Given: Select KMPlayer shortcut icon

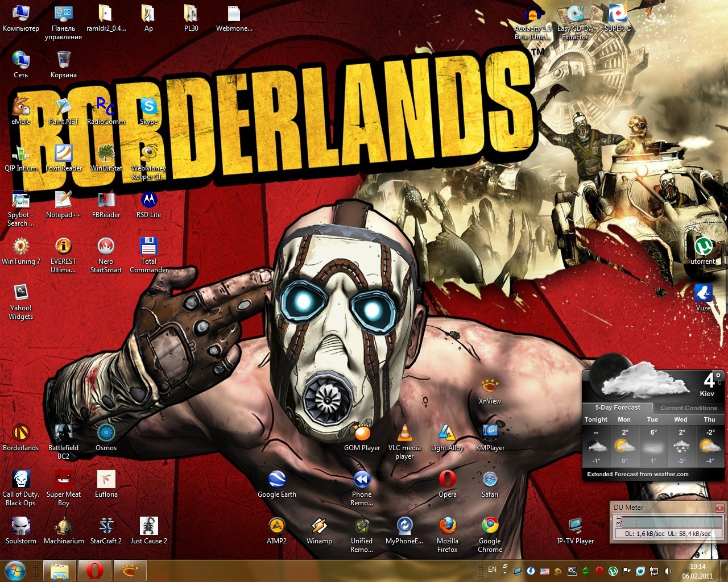Looking at the screenshot, I should click(490, 437).
